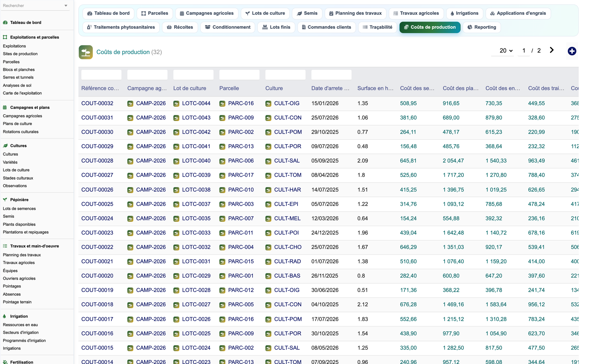
Task: Open the COUT-00027 record link
Action: 97,175
